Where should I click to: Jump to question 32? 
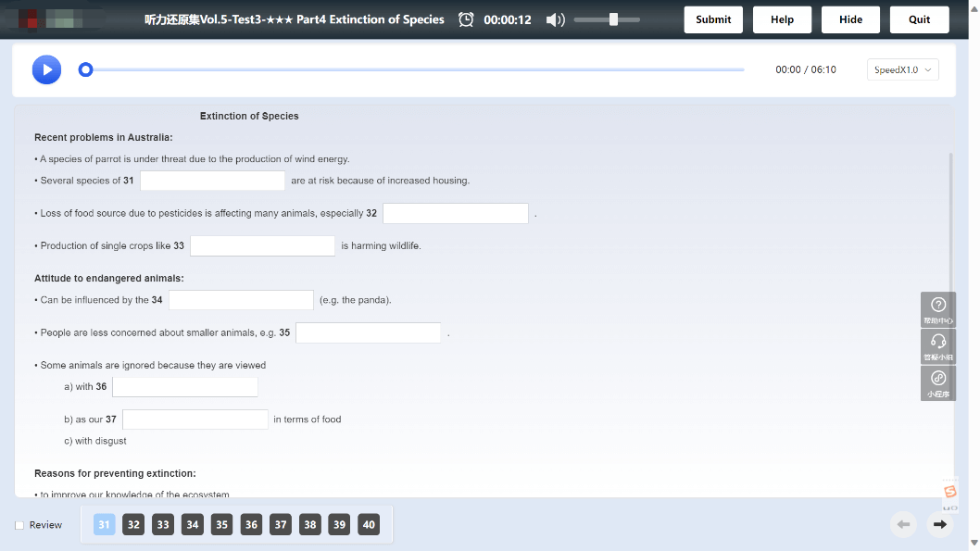click(133, 525)
